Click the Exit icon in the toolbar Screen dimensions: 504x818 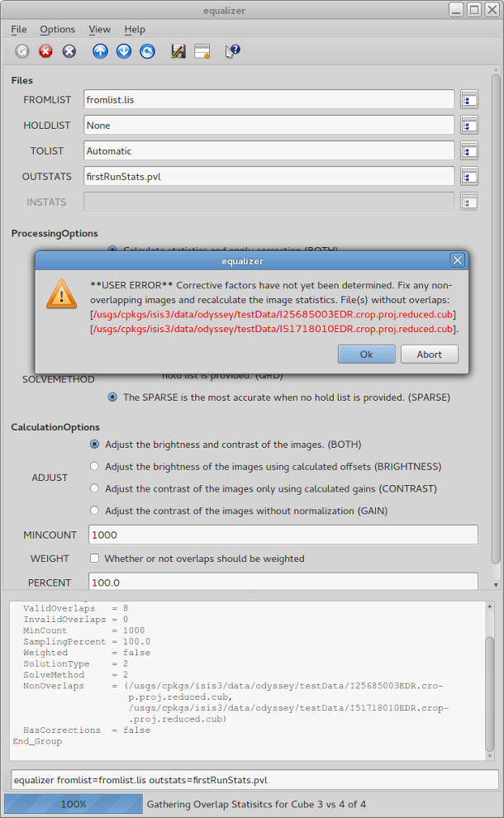coord(69,51)
